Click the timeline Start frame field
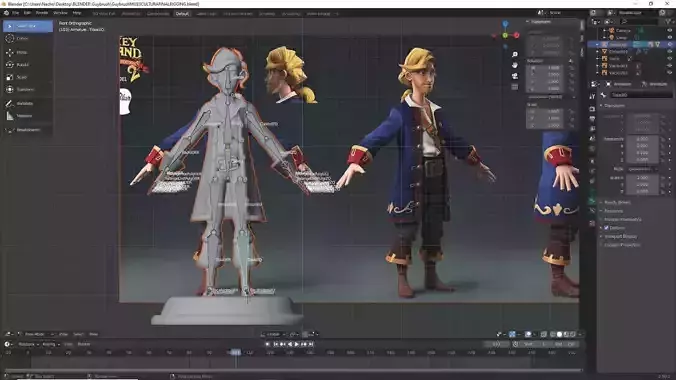Screen dimensions: 676x380 click(x=535, y=344)
